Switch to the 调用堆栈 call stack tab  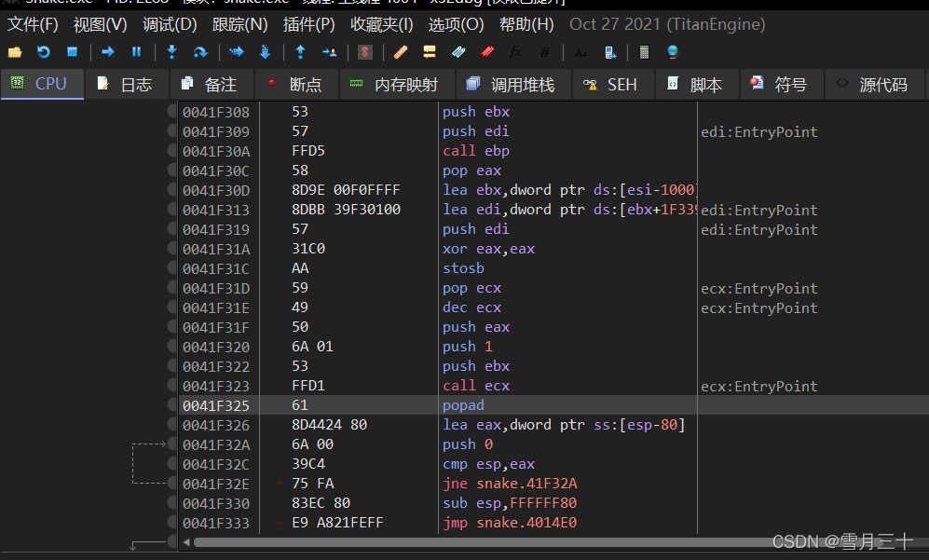tap(513, 84)
